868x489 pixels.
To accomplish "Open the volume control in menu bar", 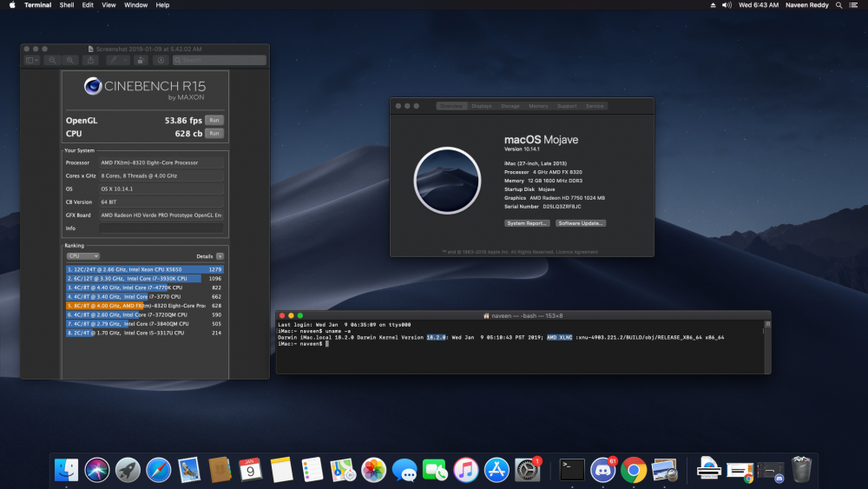I will 727,5.
